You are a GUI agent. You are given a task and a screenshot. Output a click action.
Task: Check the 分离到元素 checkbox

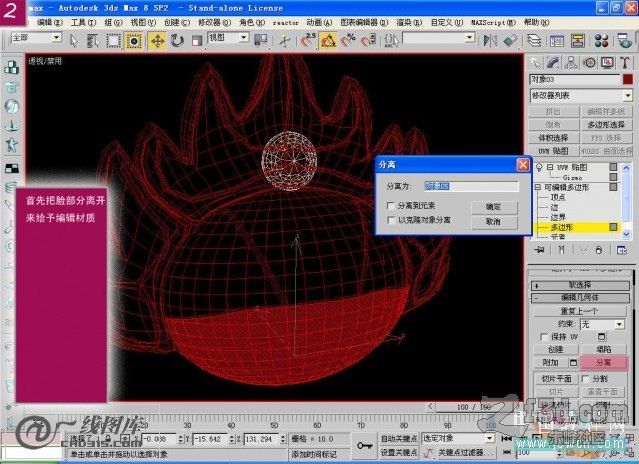(391, 206)
